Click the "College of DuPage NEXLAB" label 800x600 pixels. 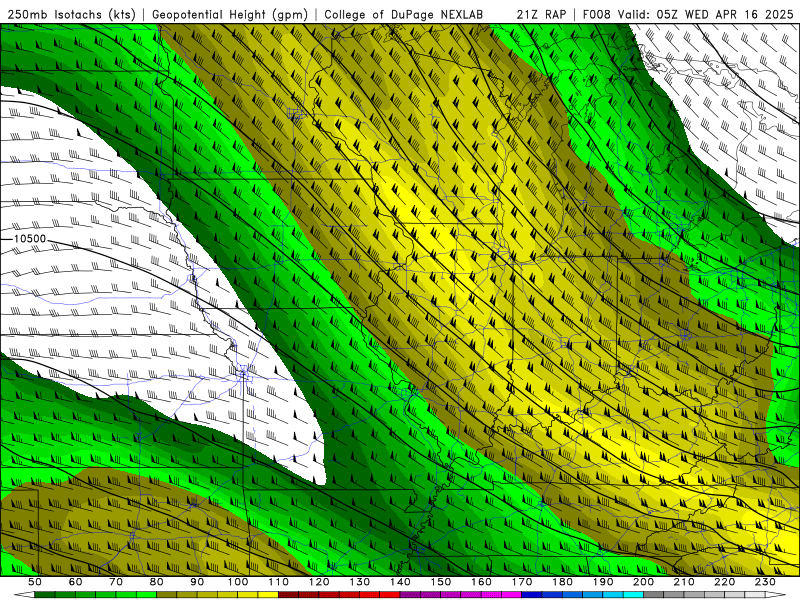click(x=404, y=14)
